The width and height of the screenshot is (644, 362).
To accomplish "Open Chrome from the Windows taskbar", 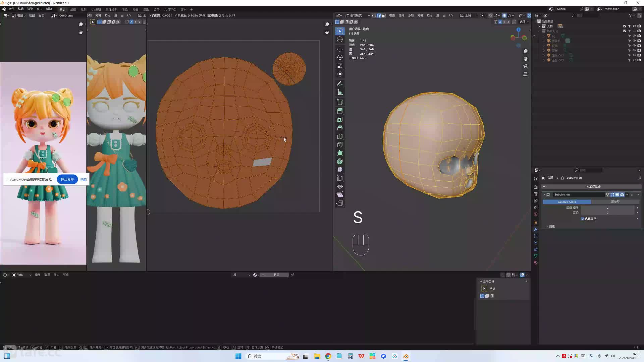I will [328, 356].
